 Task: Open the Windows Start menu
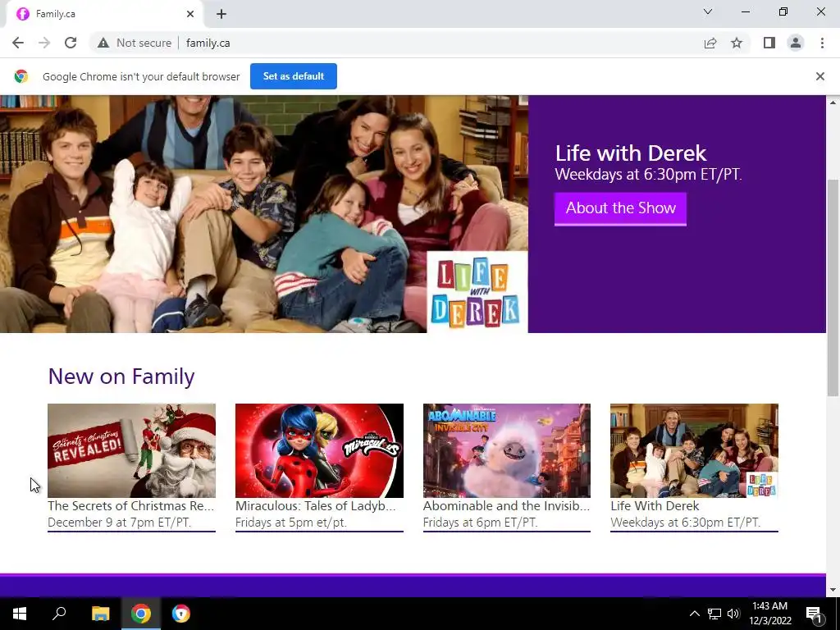tap(20, 614)
